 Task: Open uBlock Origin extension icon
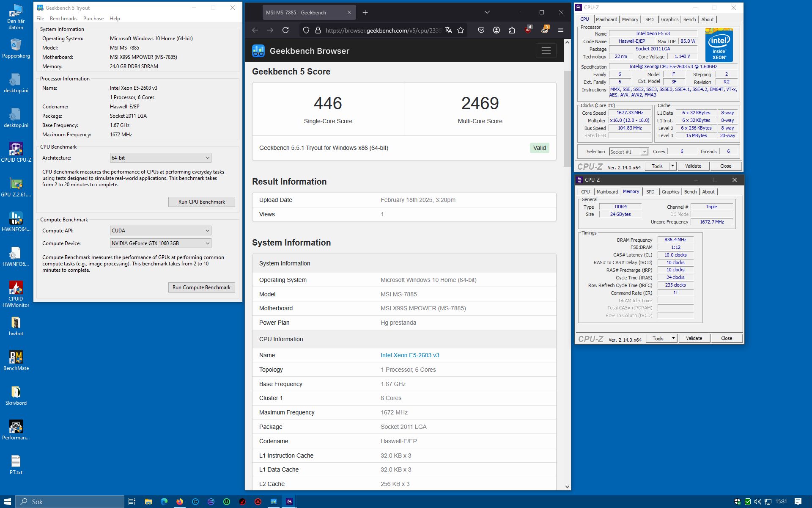[528, 29]
